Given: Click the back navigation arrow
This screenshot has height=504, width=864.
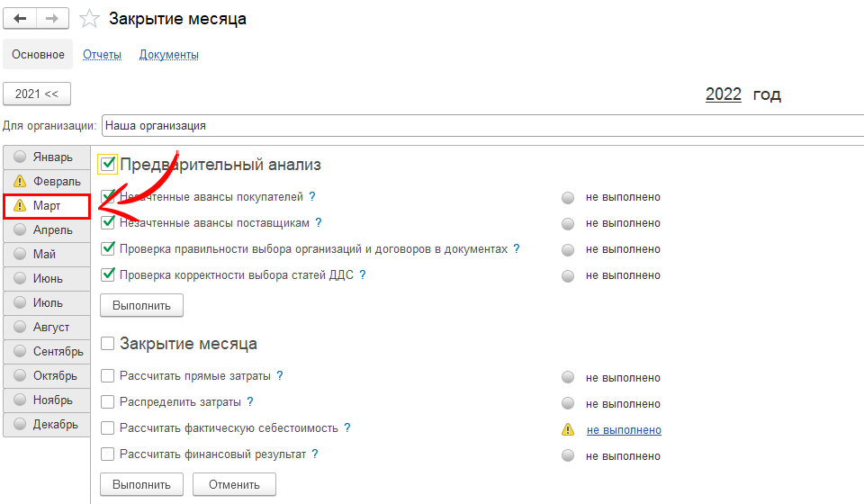Looking at the screenshot, I should tap(21, 18).
